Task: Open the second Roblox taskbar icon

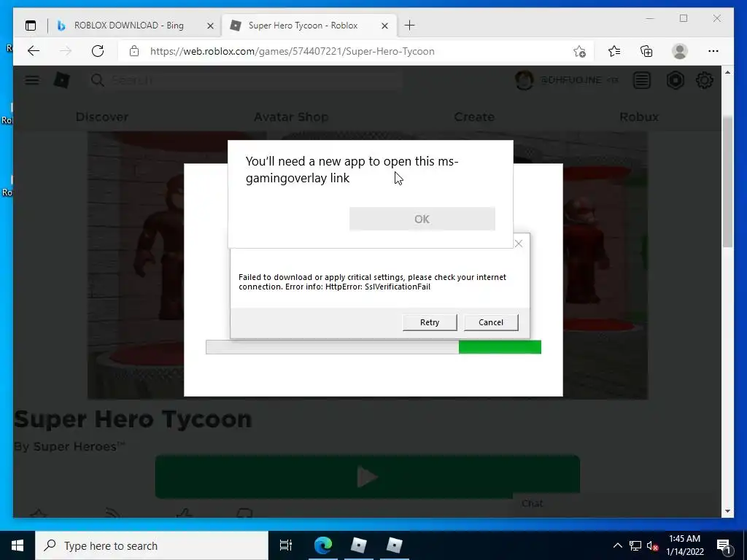Action: pos(394,545)
